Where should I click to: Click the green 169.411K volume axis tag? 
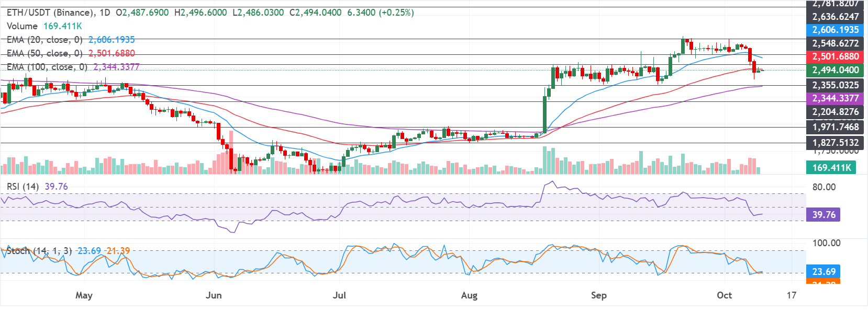click(831, 168)
